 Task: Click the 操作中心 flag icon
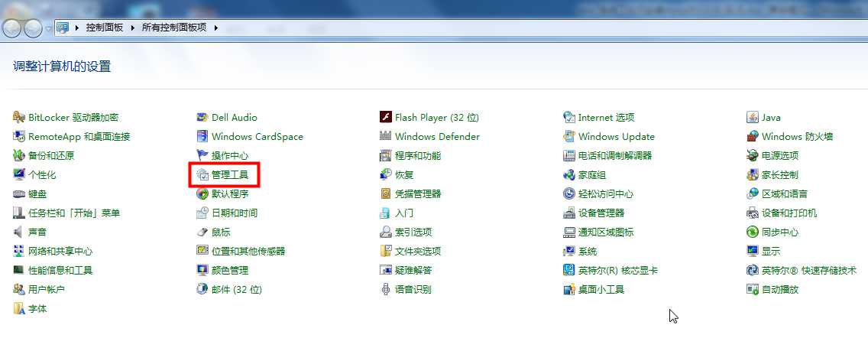click(x=202, y=155)
